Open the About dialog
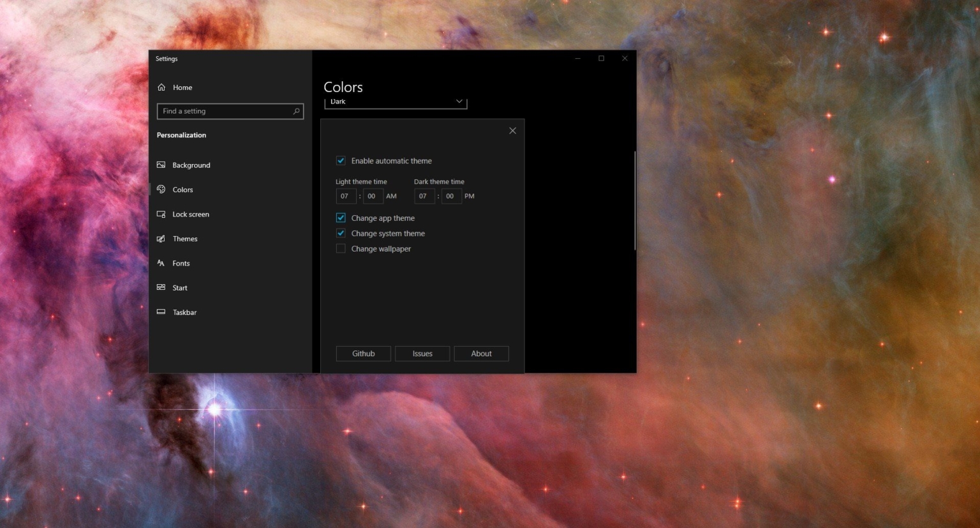Image resolution: width=980 pixels, height=528 pixels. pyautogui.click(x=481, y=353)
